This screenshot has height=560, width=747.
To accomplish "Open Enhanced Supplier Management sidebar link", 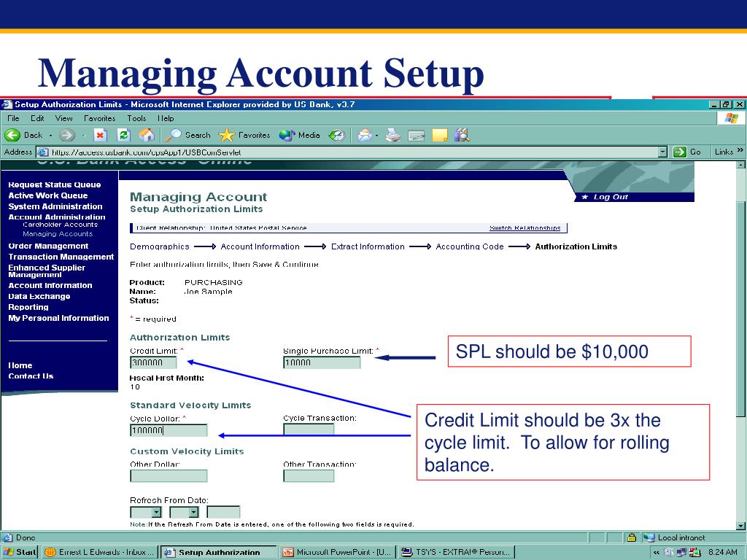I will tap(47, 271).
